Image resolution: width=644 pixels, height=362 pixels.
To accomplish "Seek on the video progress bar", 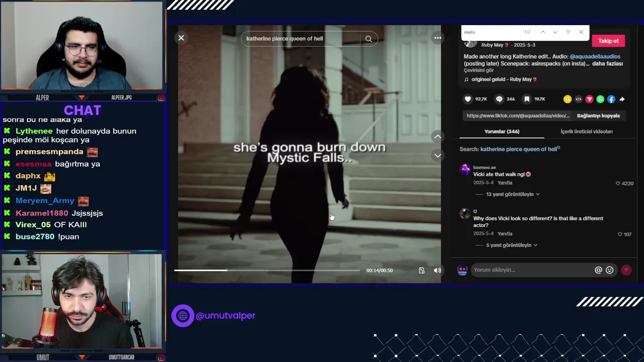I will coord(267,270).
